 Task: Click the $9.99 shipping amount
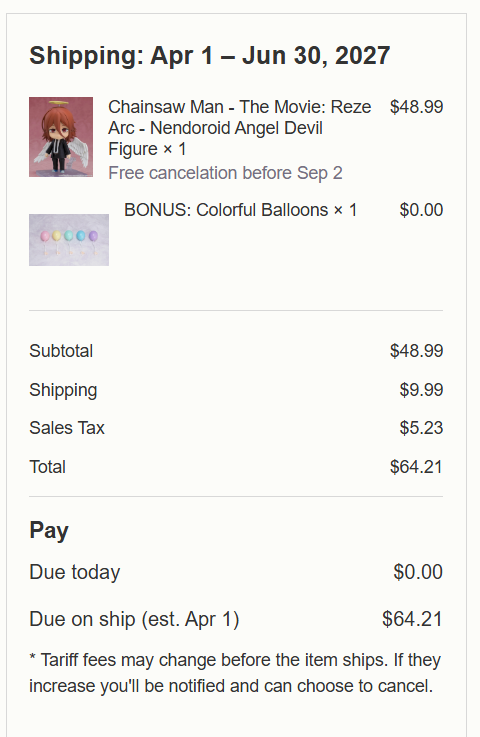point(421,390)
